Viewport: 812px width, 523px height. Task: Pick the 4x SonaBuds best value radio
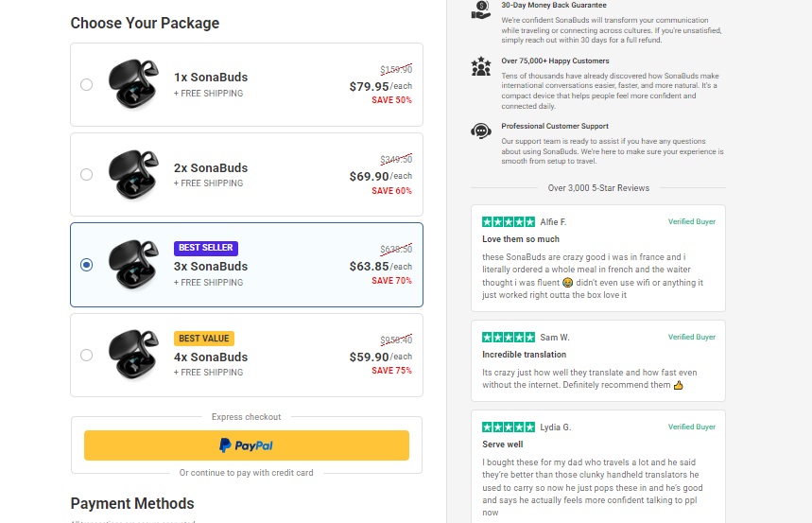tap(87, 356)
